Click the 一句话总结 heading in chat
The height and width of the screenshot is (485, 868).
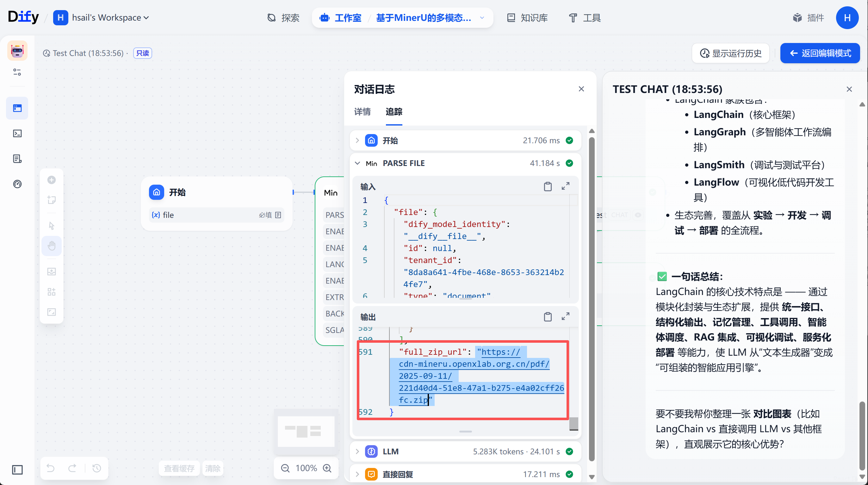pos(697,277)
